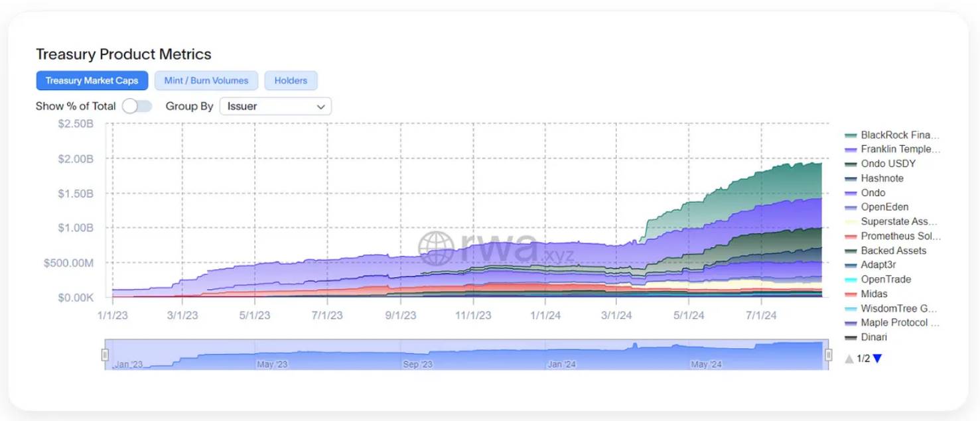Toggle the Adapt3r legend item
This screenshot has width=980, height=421.
[878, 265]
